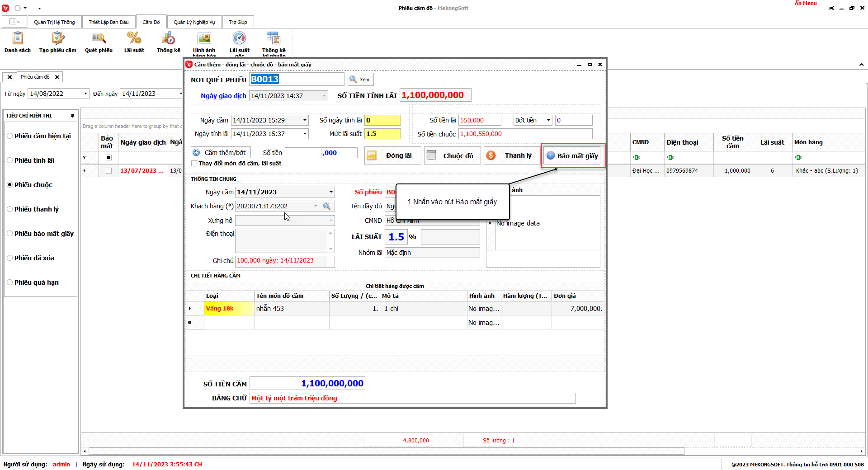868x470 pixels.
Task: Click the Nơi quét phiếu input field
Action: (297, 80)
